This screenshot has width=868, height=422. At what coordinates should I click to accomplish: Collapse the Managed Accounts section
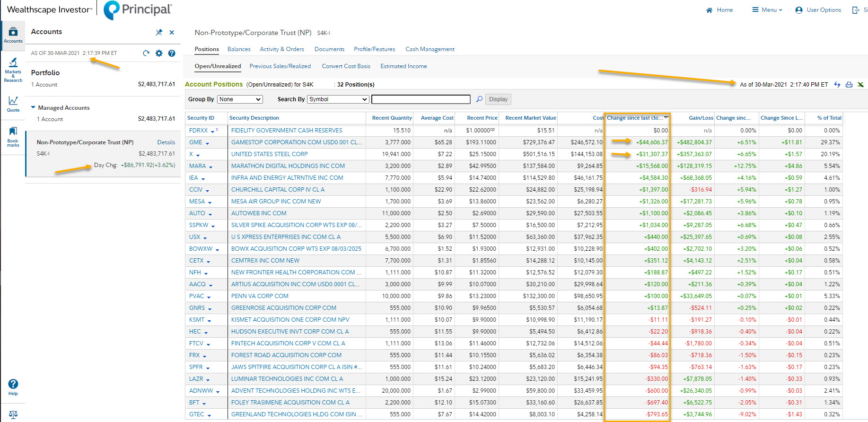click(33, 107)
